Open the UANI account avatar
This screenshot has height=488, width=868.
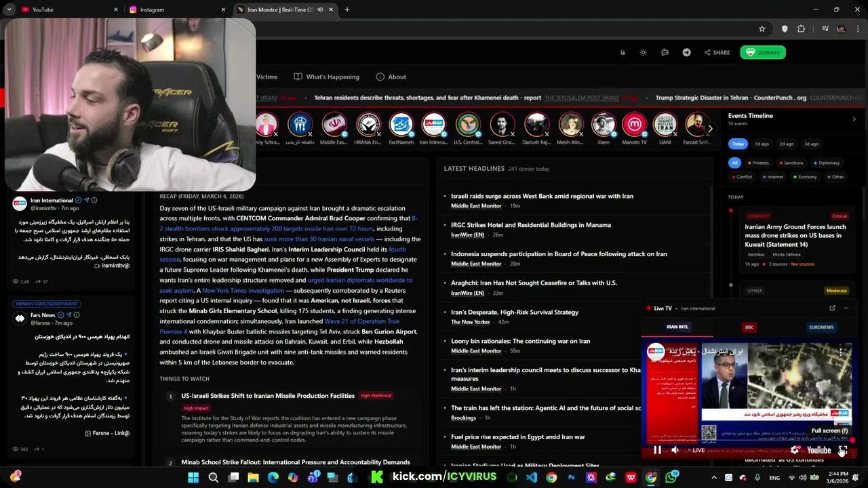pyautogui.click(x=665, y=125)
